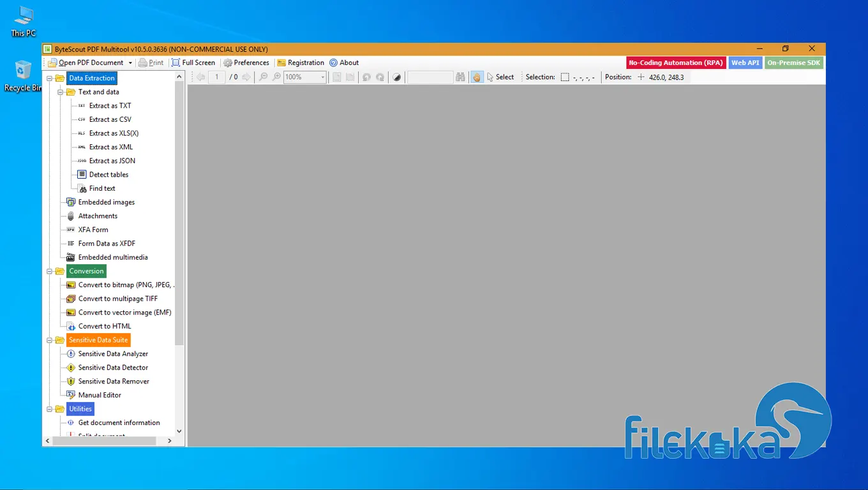Click the Find text binoculars icon
Image resolution: width=868 pixels, height=490 pixels.
tap(82, 189)
